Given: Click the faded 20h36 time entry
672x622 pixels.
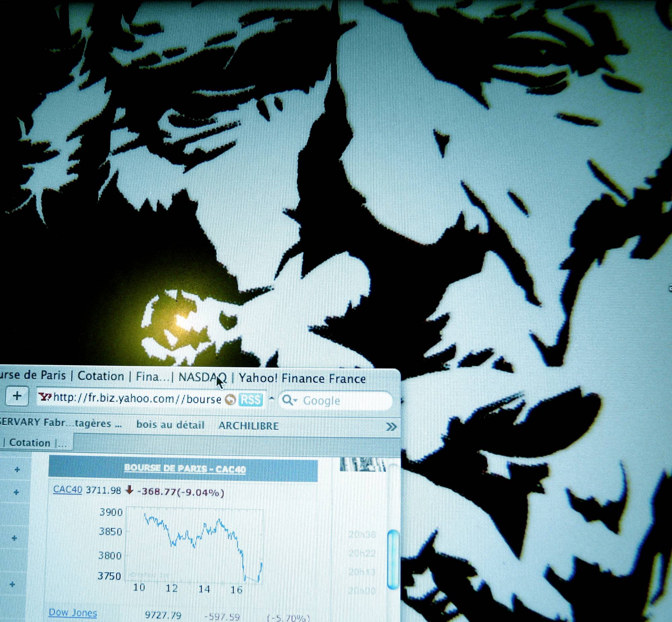Looking at the screenshot, I should click(362, 534).
